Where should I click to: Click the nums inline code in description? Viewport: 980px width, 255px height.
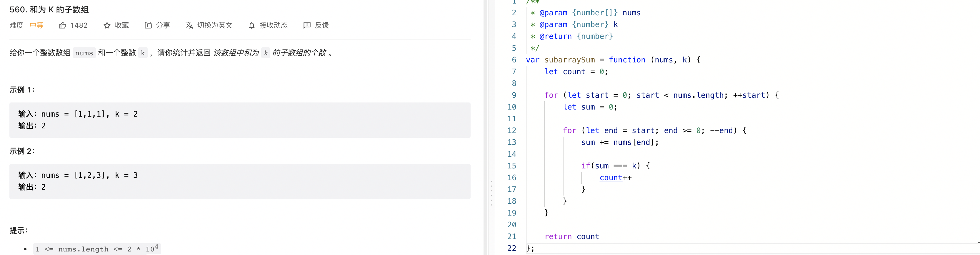(84, 53)
